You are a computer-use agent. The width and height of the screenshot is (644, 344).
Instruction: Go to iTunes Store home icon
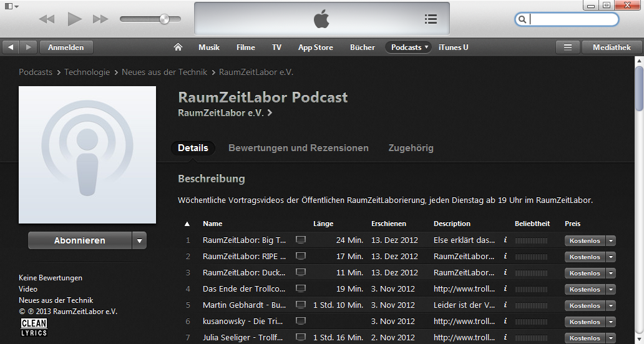coord(178,47)
